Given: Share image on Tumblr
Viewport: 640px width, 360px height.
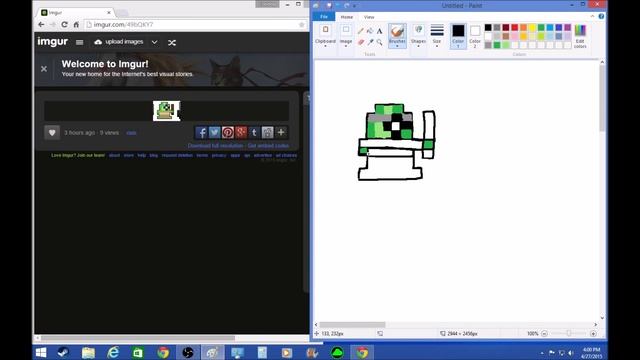Looking at the screenshot, I should [254, 132].
